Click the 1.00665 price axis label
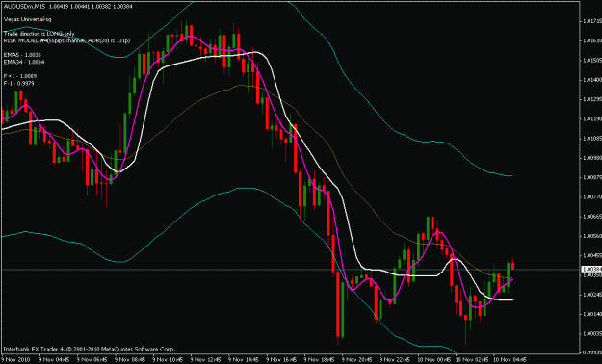 tap(591, 216)
